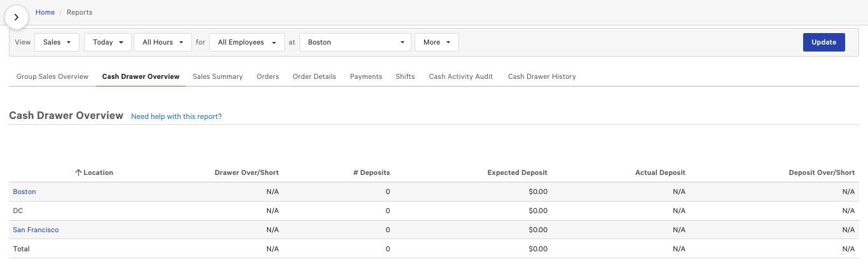Open the Payments tab

click(366, 76)
